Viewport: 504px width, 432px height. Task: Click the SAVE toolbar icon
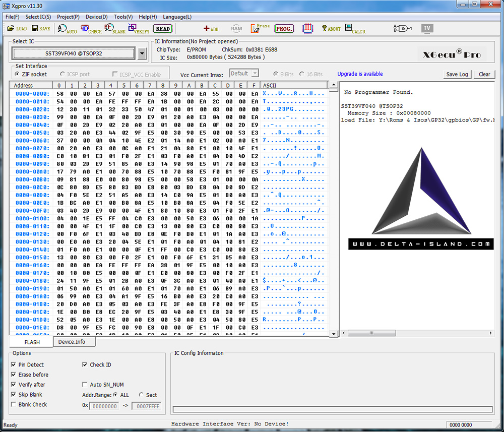40,29
